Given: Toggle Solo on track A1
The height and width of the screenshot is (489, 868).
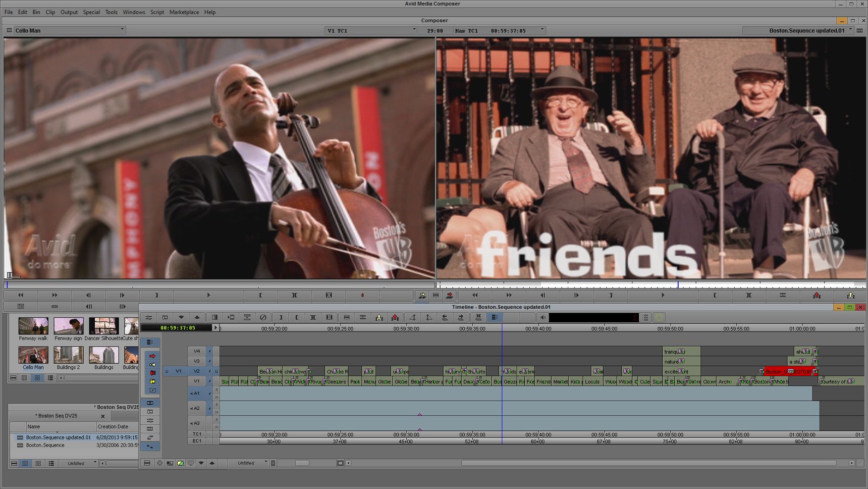Looking at the screenshot, I should [216, 389].
